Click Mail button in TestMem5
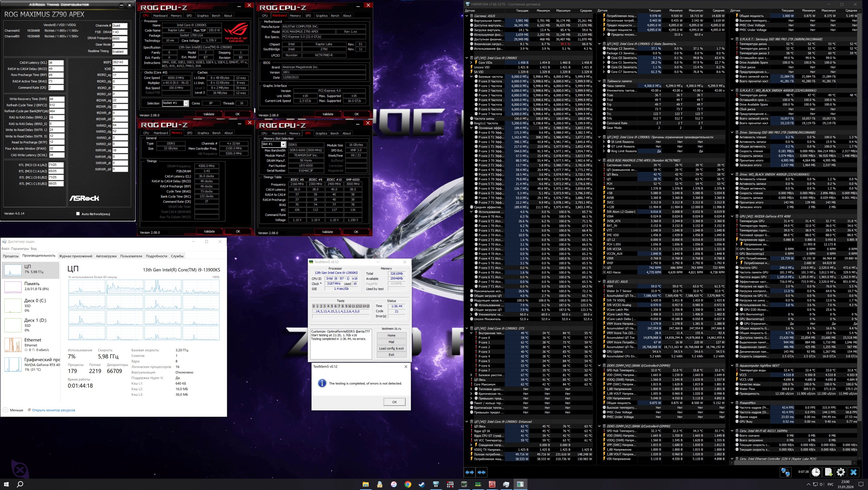This screenshot has width=868, height=490. [x=391, y=342]
